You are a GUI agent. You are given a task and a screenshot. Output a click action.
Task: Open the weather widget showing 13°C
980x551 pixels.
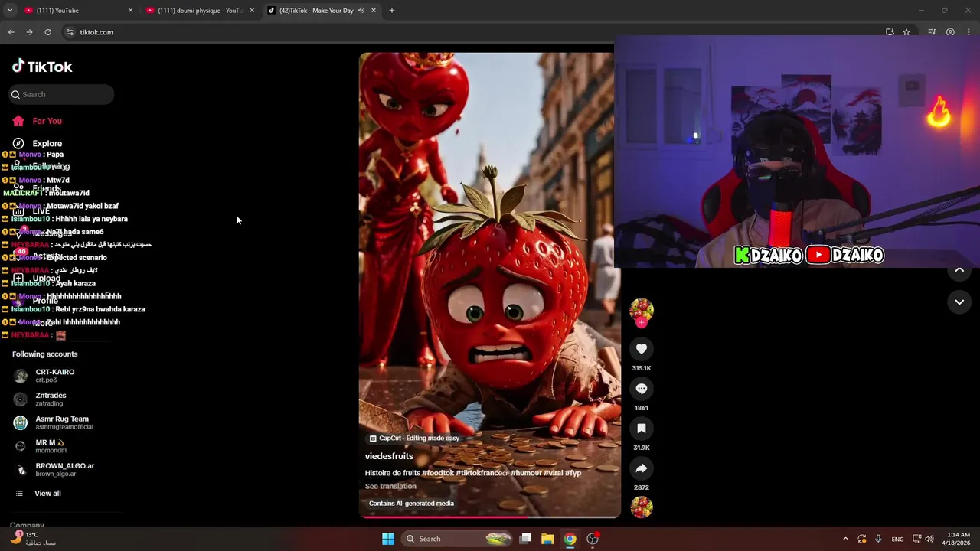click(x=34, y=539)
